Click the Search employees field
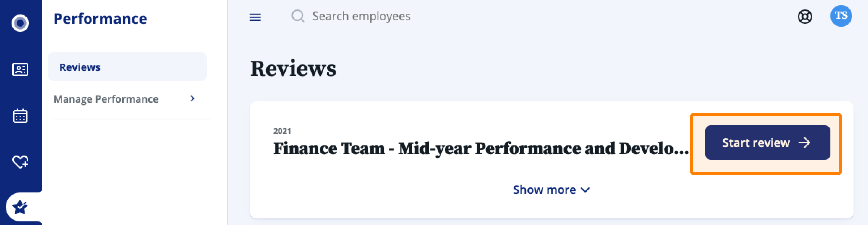 point(361,16)
